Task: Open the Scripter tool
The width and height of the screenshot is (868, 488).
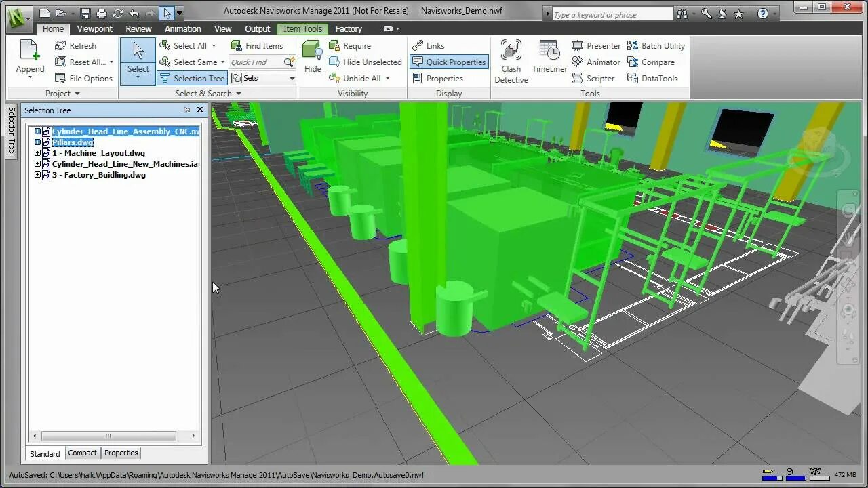Action: [593, 78]
